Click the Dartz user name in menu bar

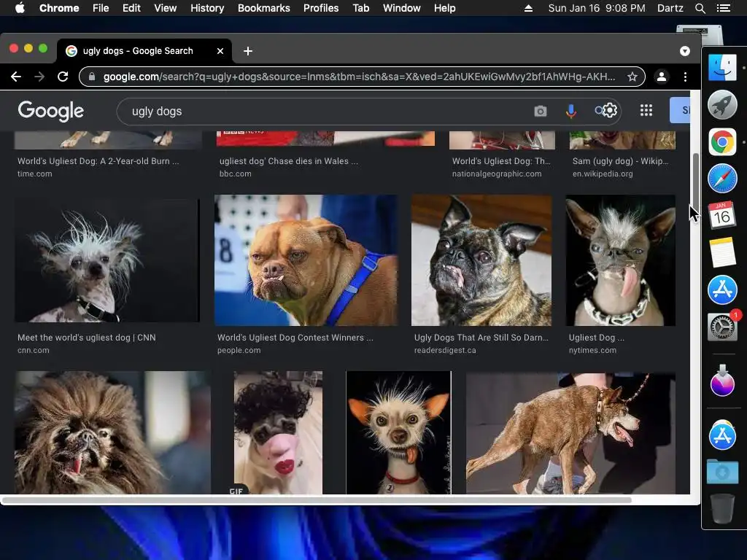pos(670,8)
